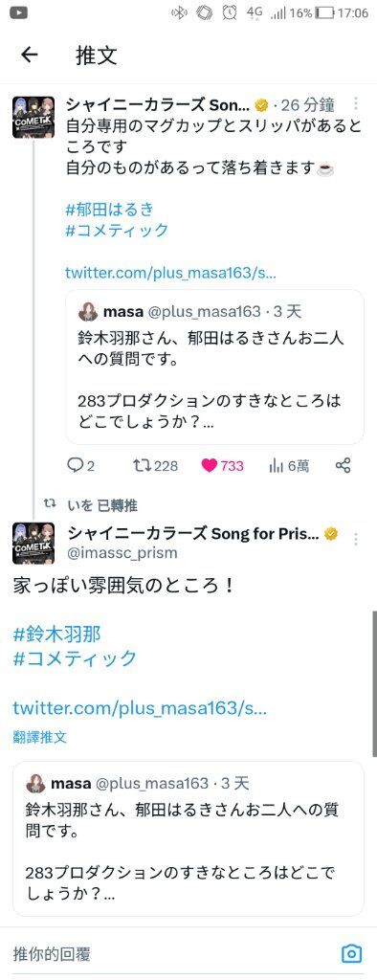Tap the share icon on first tweet
The height and width of the screenshot is (980, 377).
(343, 466)
